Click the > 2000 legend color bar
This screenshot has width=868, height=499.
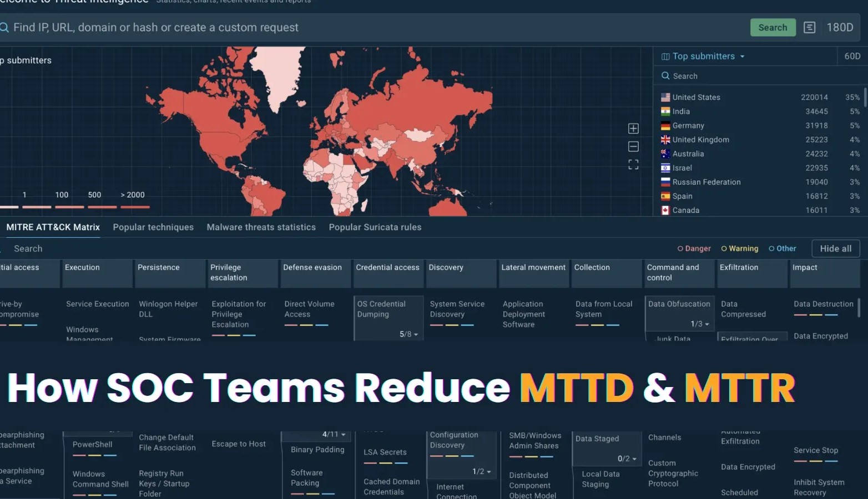click(x=135, y=207)
